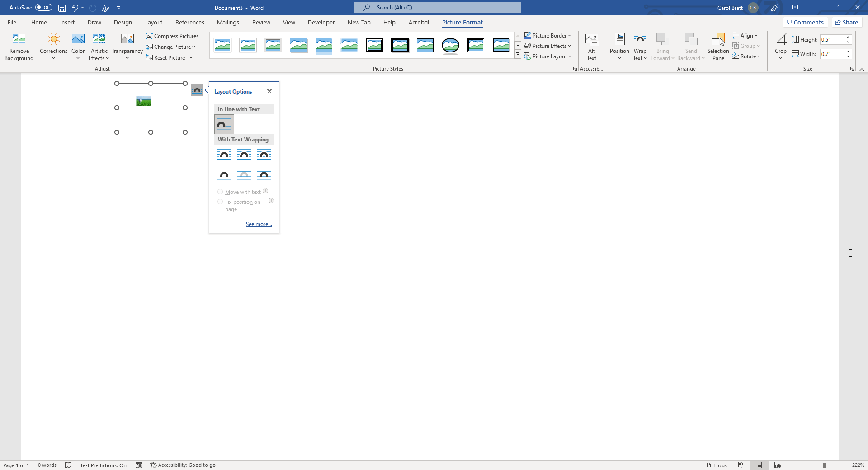Screen dimensions: 868x470
Task: Click the Remove Background icon
Action: [19, 47]
